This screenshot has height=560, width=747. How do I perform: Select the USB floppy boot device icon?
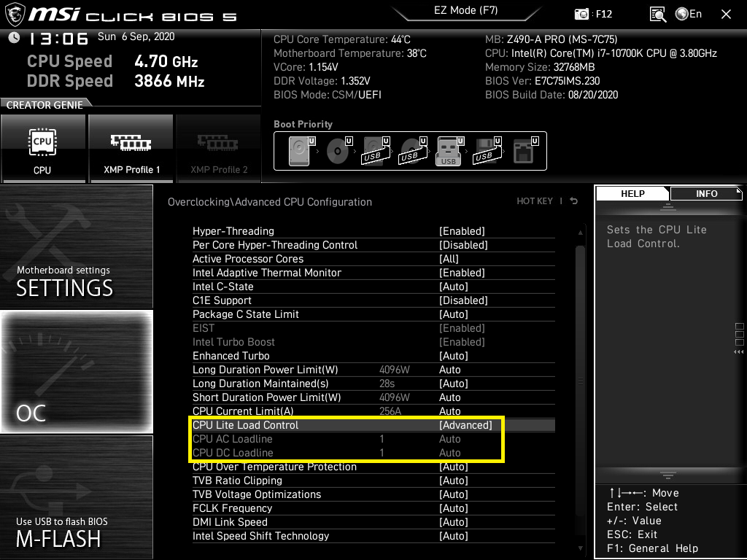pos(487,151)
